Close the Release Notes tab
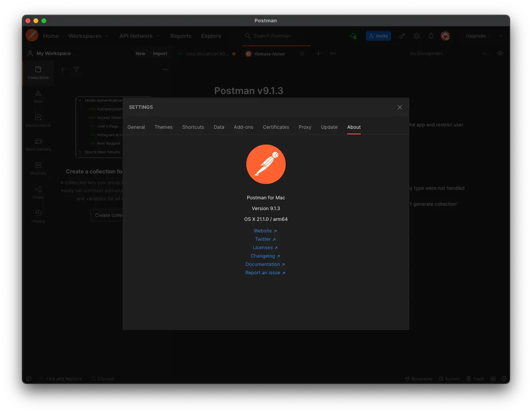Viewport: 532px width, 413px height. (302, 54)
